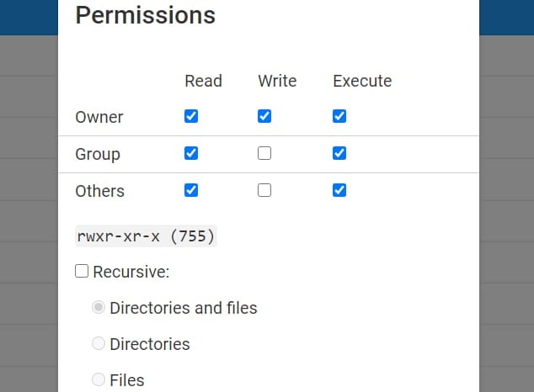Uncheck Owner Read permission checkbox

click(191, 116)
